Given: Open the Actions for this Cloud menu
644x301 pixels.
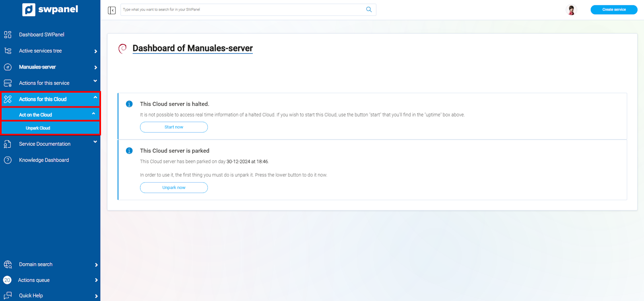Looking at the screenshot, I should (43, 99).
